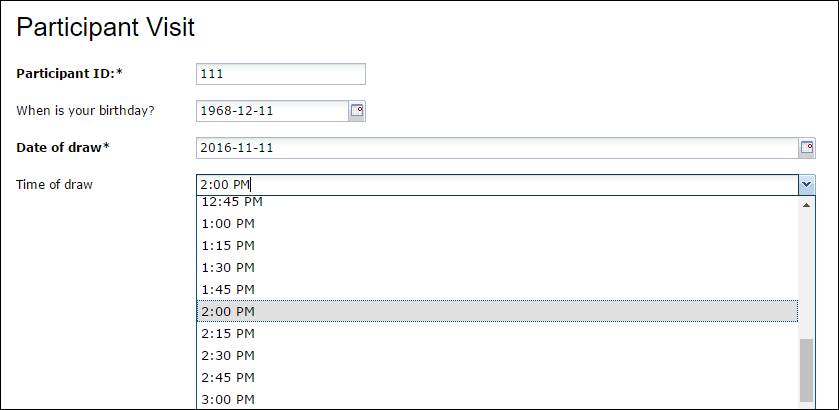This screenshot has height=410, width=839.
Task: Click the Time of draw combo box text
Action: 498,185
